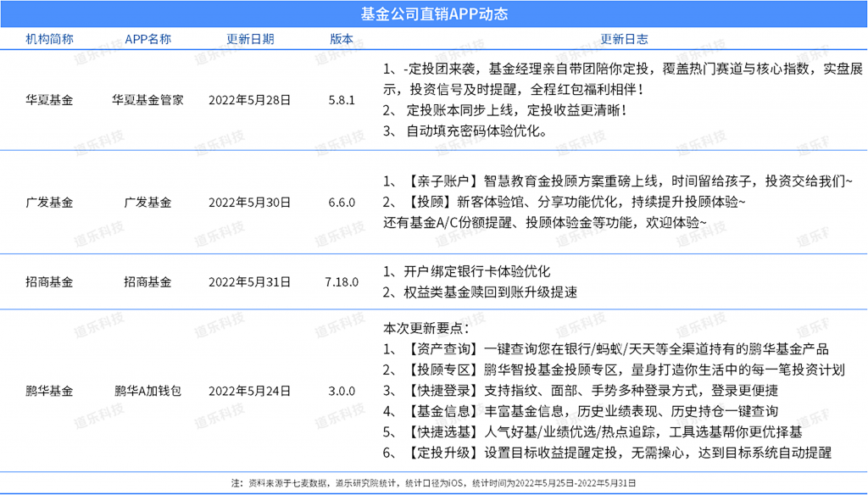Click version number "6.6.0"
Viewport: 868px width, 495px height.
pyautogui.click(x=342, y=203)
